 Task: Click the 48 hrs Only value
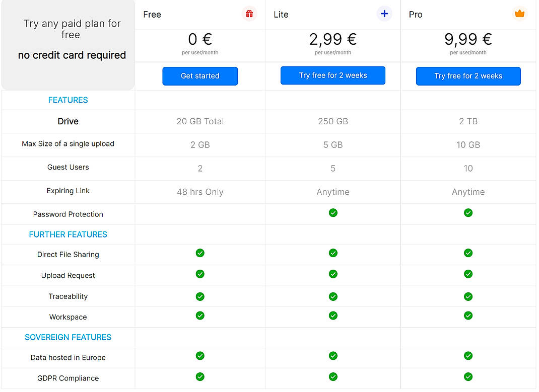click(200, 192)
